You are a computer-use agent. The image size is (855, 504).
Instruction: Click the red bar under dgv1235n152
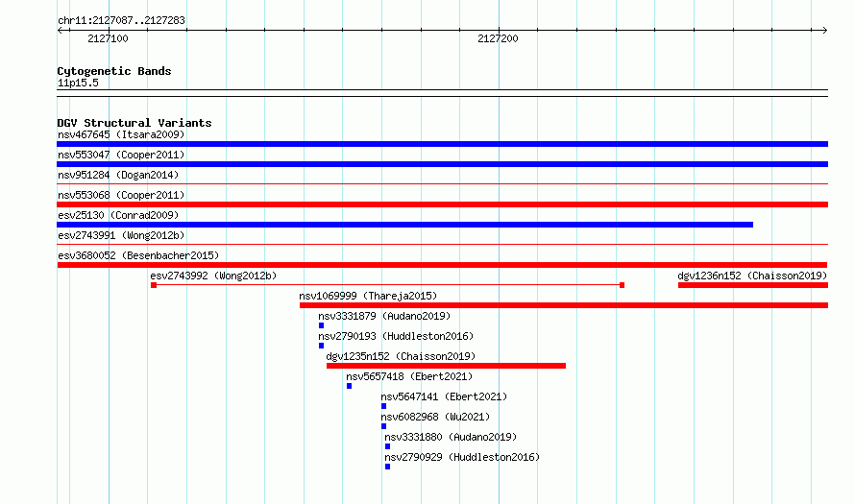click(x=446, y=366)
